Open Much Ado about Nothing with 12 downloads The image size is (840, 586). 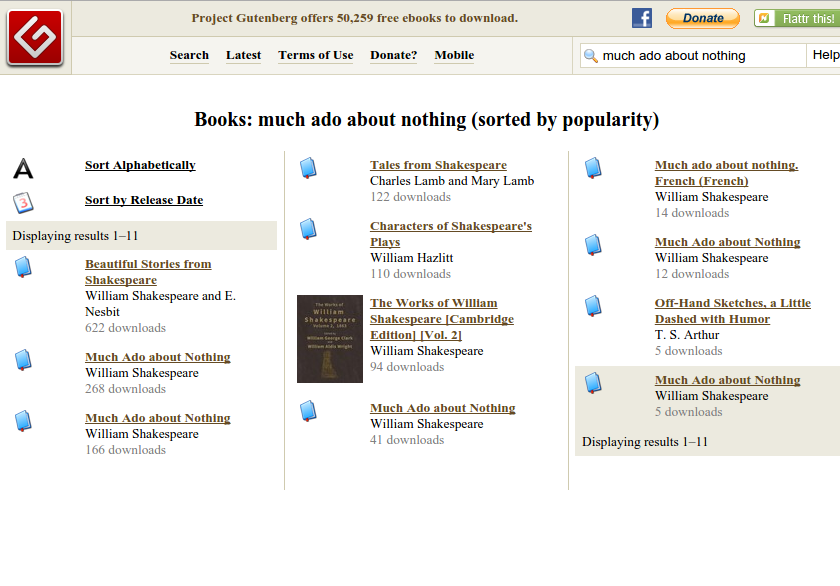click(728, 242)
